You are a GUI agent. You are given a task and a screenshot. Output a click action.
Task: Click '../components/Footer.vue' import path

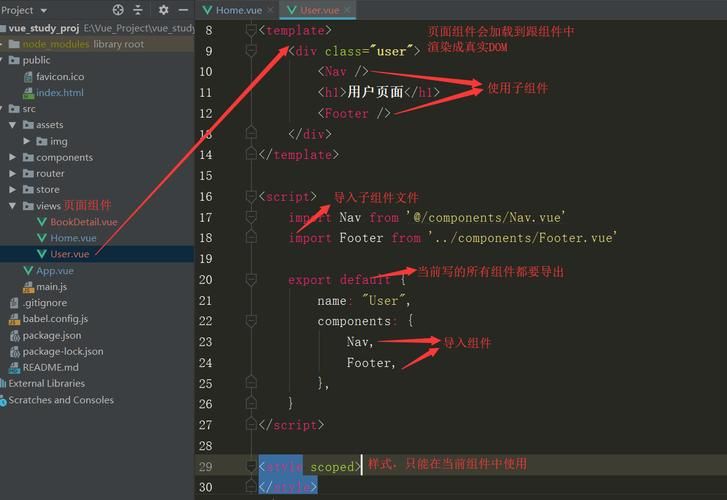(523, 238)
